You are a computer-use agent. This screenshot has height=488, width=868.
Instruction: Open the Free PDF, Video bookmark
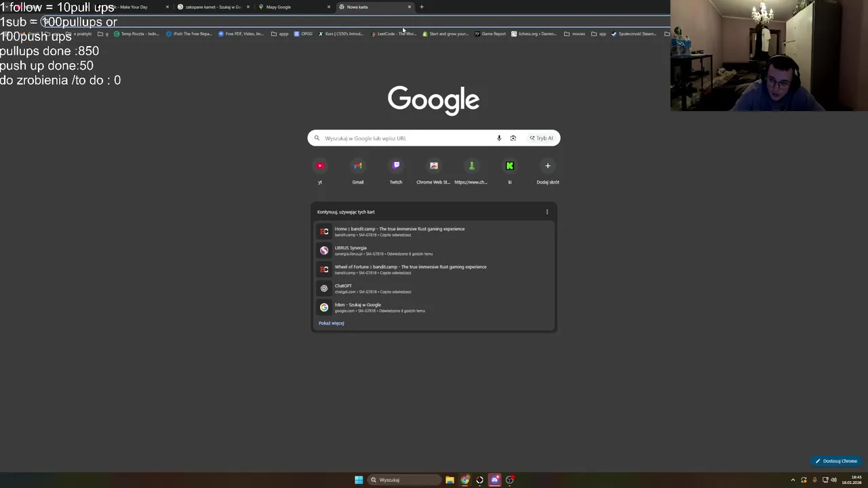click(241, 34)
